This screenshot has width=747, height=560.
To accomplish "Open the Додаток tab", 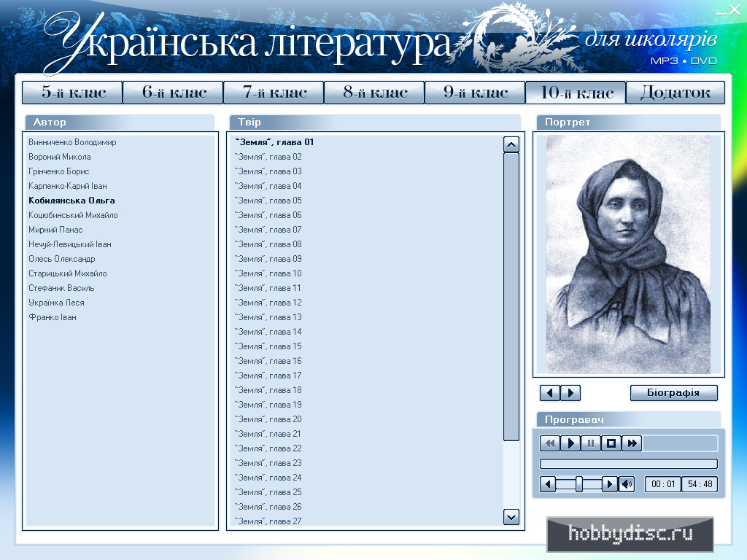I will pyautogui.click(x=675, y=93).
